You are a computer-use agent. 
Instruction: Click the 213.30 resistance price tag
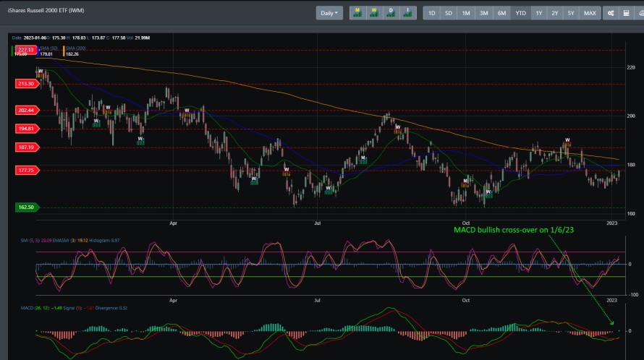click(27, 84)
